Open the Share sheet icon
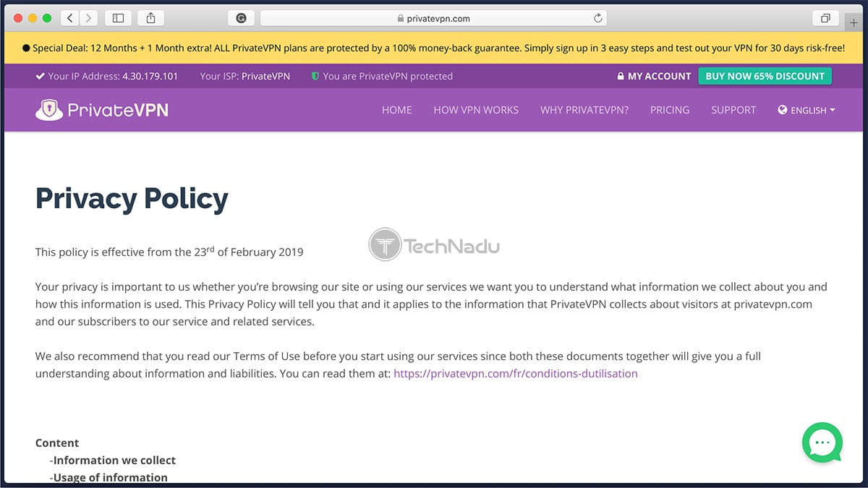This screenshot has width=868, height=488. point(150,18)
